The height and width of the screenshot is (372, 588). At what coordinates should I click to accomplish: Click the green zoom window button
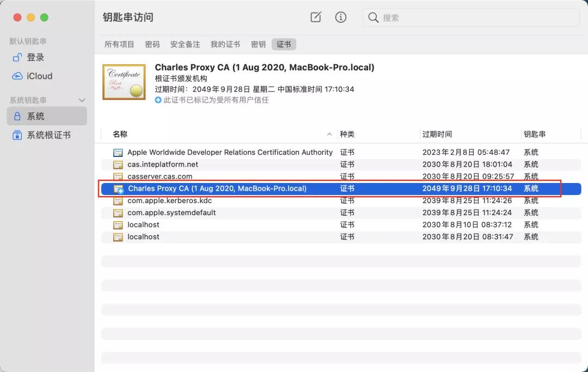coord(44,17)
